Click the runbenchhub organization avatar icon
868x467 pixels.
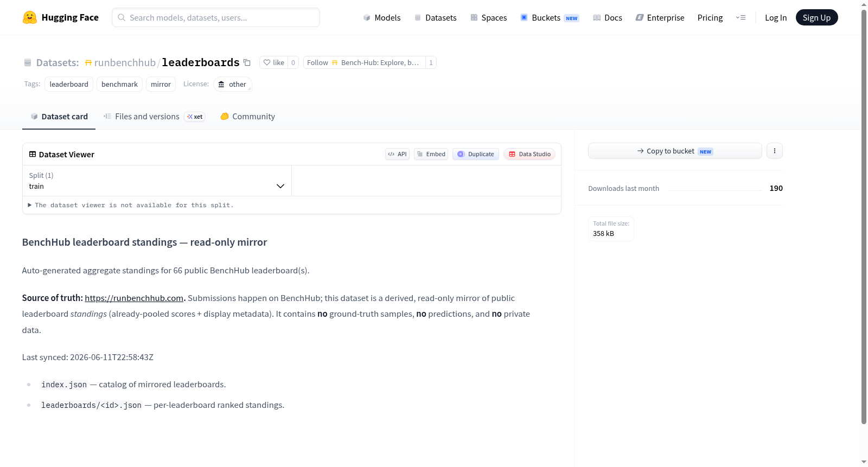click(88, 63)
